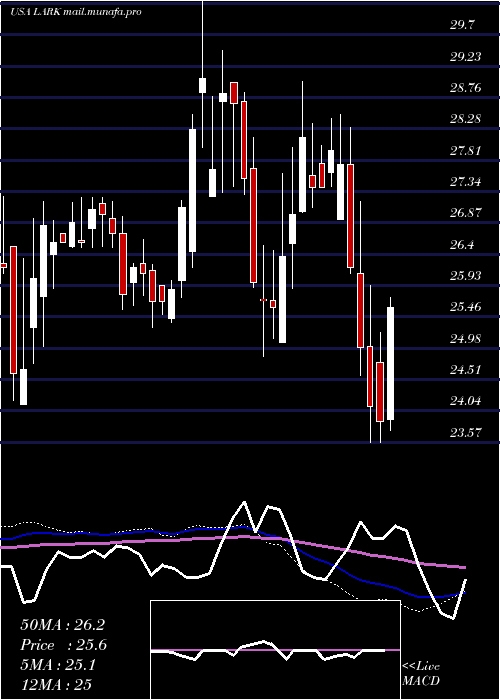500x700 pixels.
Task: Click the '5MA : 25.1' readout
Action: point(58,665)
